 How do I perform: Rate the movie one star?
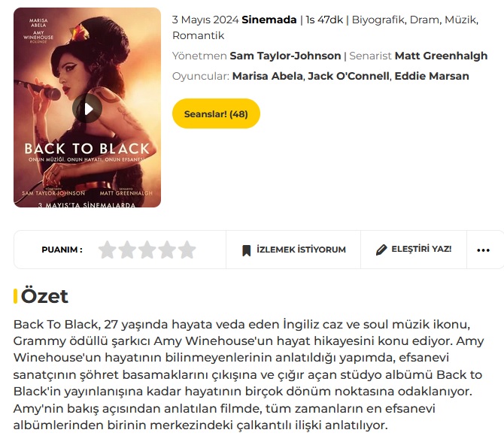click(107, 250)
